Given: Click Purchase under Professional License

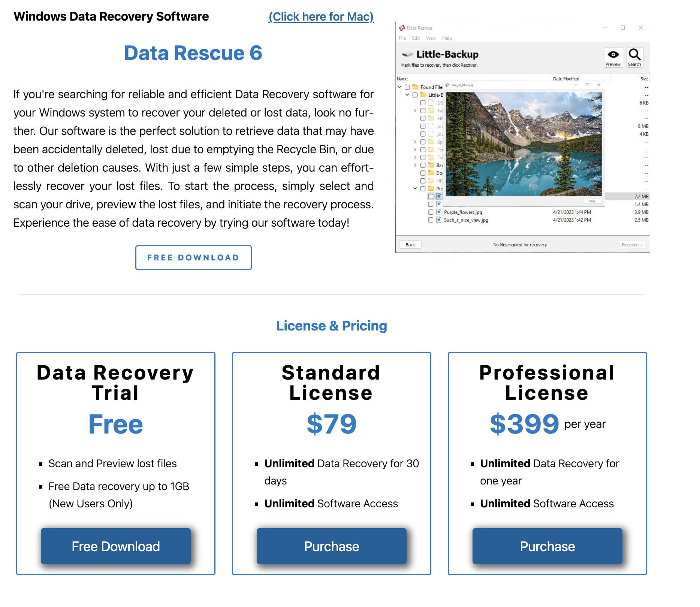Looking at the screenshot, I should 547,546.
